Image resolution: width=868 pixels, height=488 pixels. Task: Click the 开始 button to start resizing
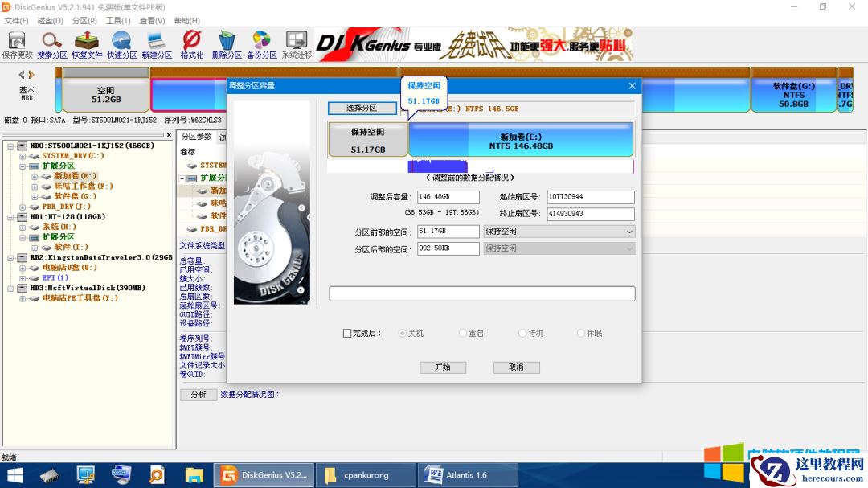[442, 367]
